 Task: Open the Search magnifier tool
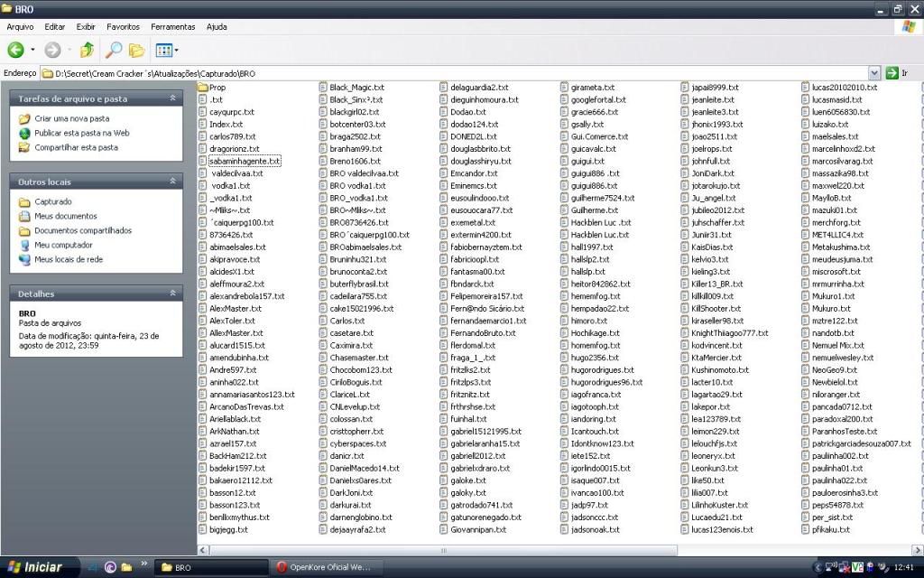tap(114, 51)
